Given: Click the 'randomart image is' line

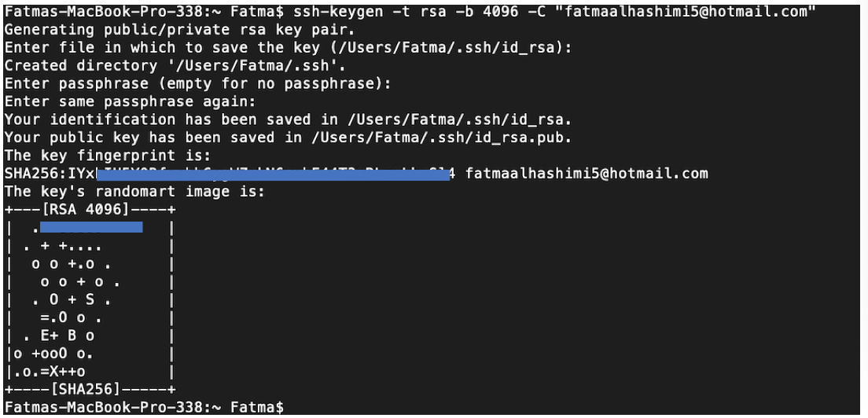Looking at the screenshot, I should (134, 192).
